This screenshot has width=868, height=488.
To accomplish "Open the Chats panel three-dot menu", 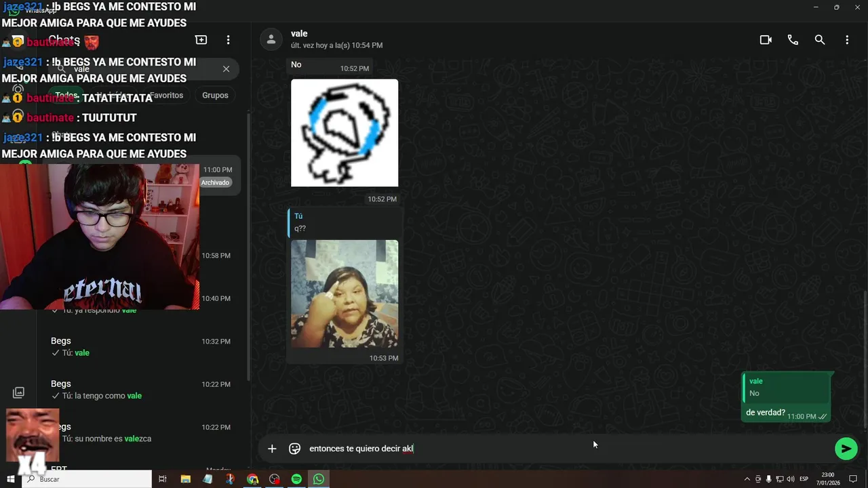I will point(229,40).
